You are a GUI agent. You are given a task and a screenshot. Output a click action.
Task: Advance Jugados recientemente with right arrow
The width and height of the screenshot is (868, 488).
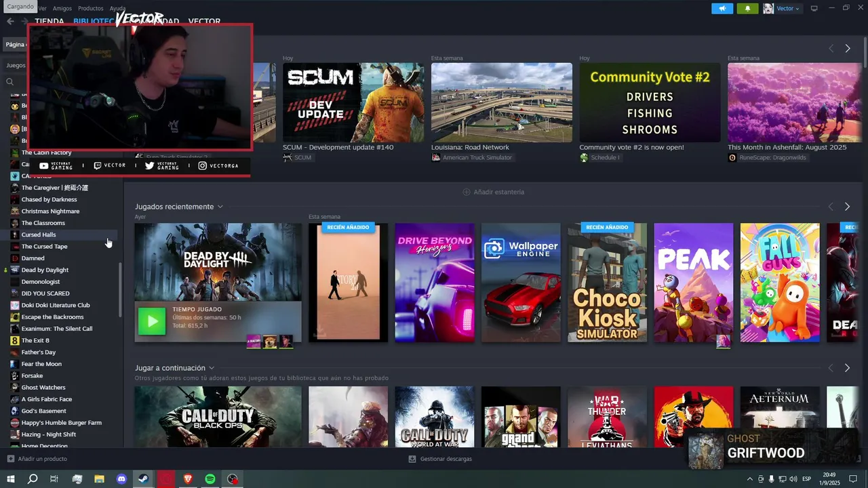pos(847,207)
